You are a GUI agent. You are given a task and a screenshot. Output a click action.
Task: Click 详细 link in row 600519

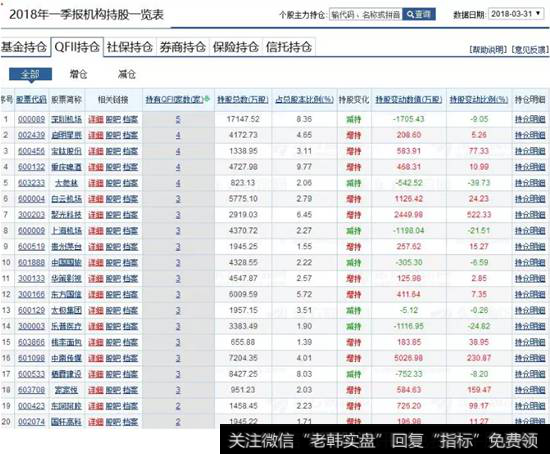[96, 247]
